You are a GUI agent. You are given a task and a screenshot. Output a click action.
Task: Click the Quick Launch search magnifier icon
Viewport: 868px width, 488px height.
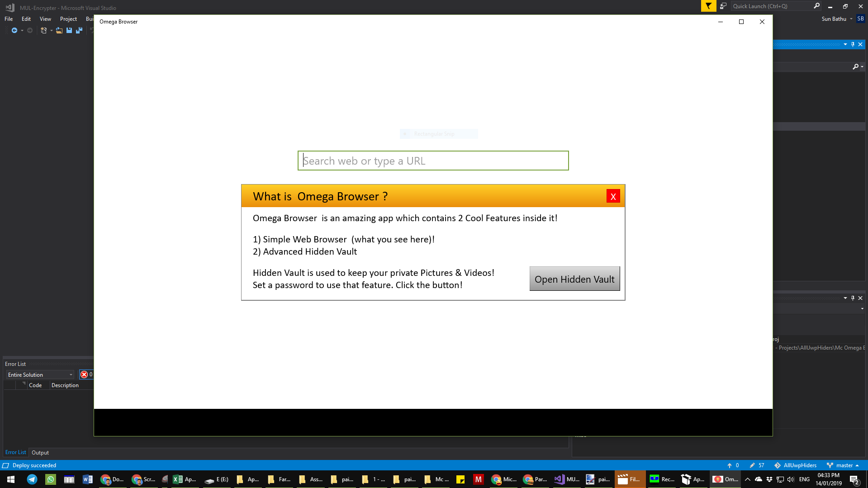coord(816,6)
